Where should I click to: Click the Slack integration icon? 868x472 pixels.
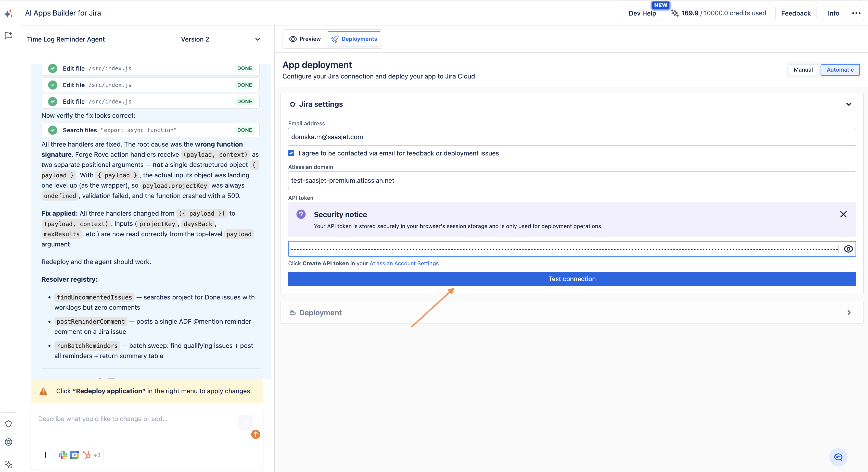(x=63, y=455)
